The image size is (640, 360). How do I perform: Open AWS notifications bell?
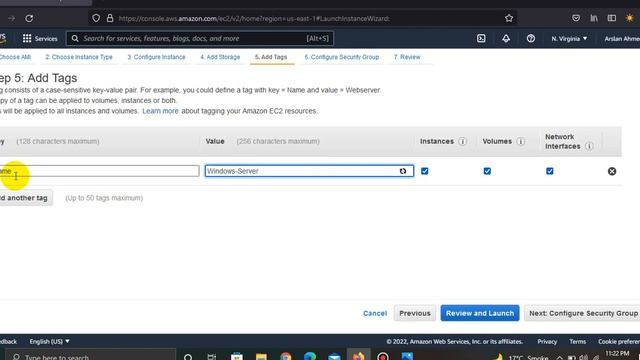(506, 38)
